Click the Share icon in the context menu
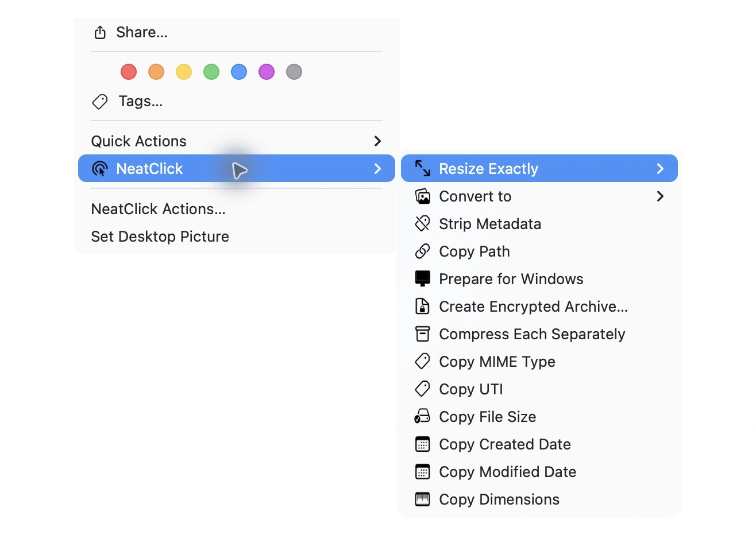756x539 pixels. pos(100,32)
